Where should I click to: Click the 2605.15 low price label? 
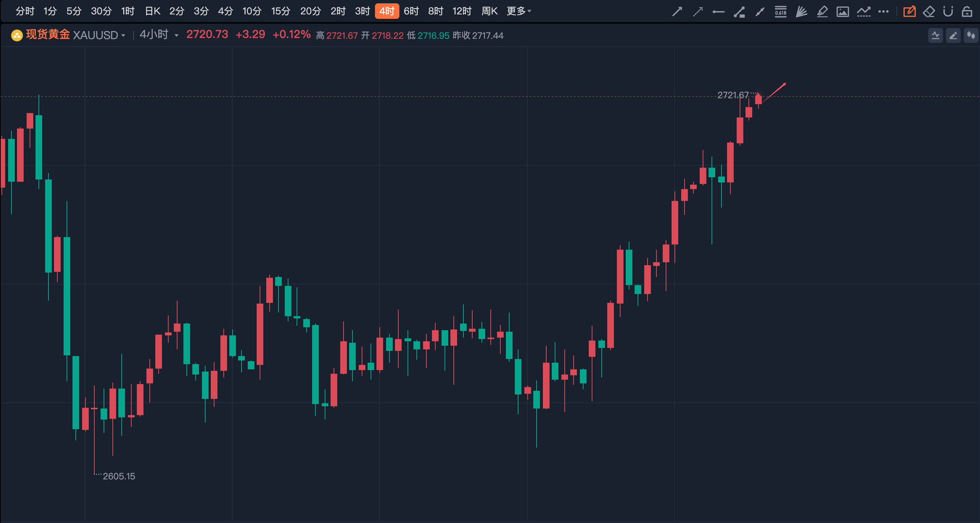coord(119,476)
